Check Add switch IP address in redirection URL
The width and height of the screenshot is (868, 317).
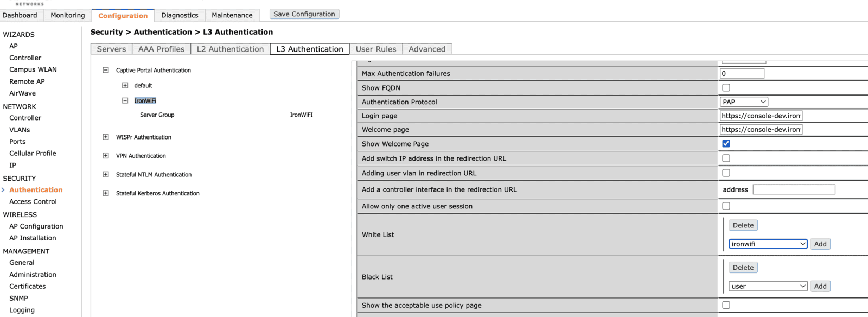726,158
